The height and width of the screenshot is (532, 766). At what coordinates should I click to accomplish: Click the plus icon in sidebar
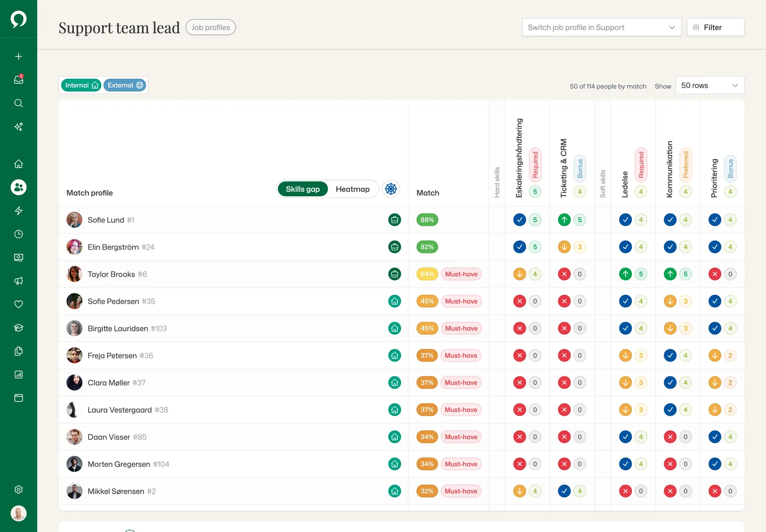click(19, 57)
